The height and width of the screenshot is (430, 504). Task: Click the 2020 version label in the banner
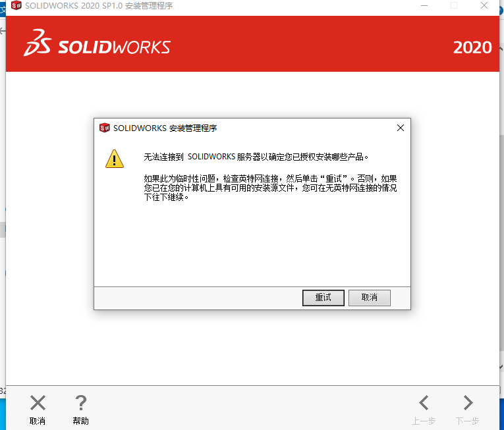click(472, 47)
